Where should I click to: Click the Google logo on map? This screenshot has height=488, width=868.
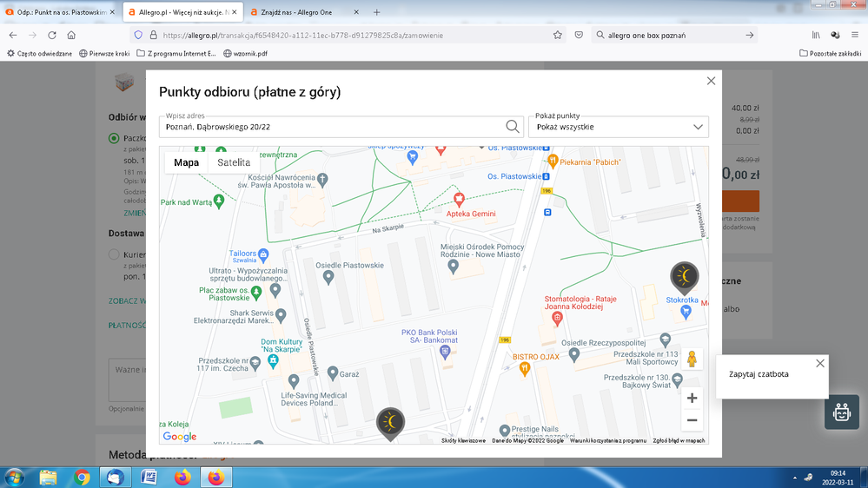179,437
